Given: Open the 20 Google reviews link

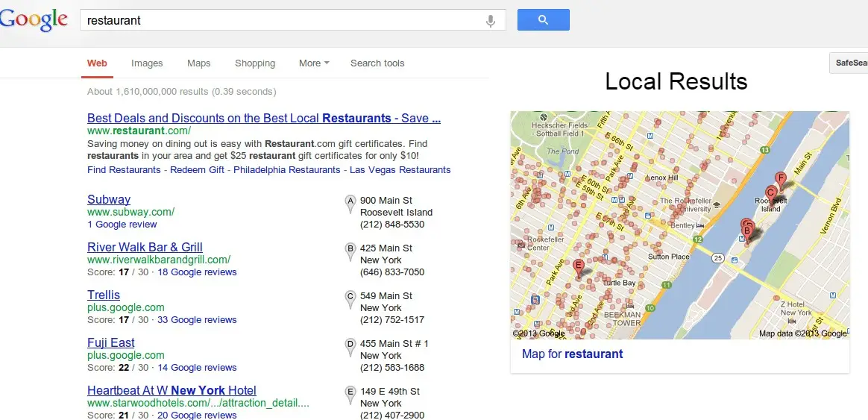Looking at the screenshot, I should pyautogui.click(x=197, y=415).
